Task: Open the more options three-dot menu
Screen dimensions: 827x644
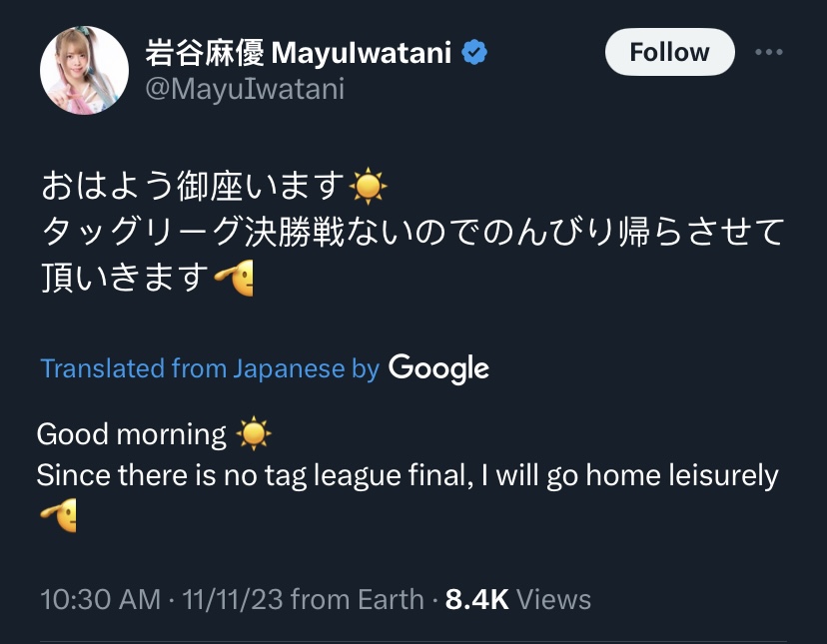Action: [768, 53]
